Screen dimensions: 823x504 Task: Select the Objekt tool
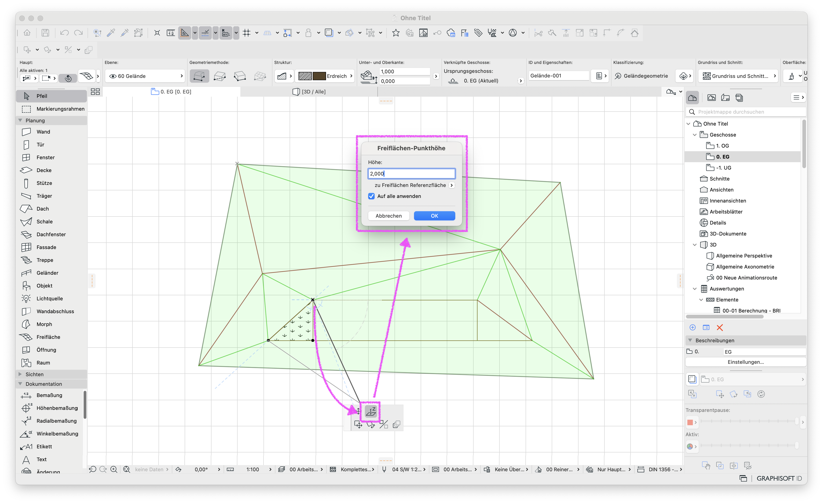click(52, 286)
